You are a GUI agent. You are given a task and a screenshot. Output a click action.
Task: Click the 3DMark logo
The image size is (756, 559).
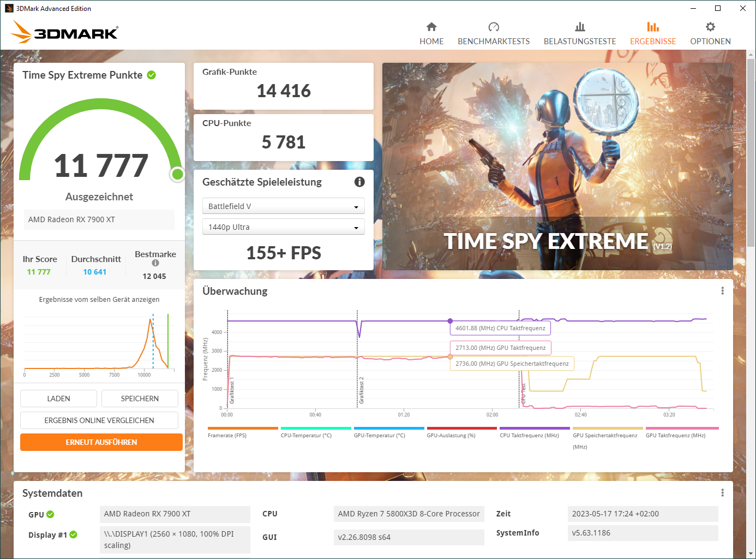pyautogui.click(x=64, y=32)
